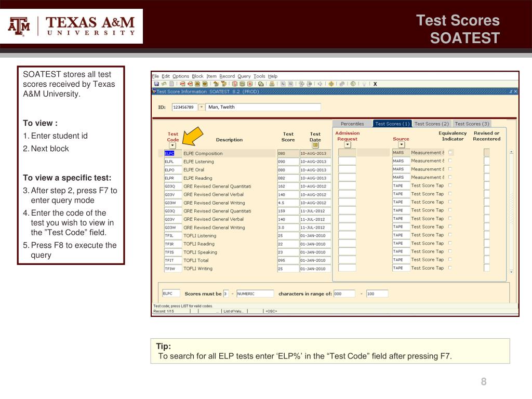Switch to Test Scores (2) tab
The height and width of the screenshot is (399, 532).
pos(432,124)
